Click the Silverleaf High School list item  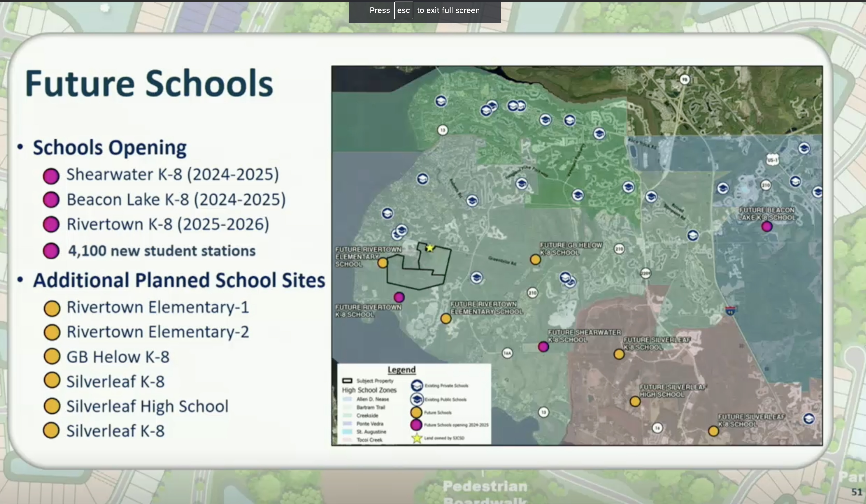click(x=147, y=406)
